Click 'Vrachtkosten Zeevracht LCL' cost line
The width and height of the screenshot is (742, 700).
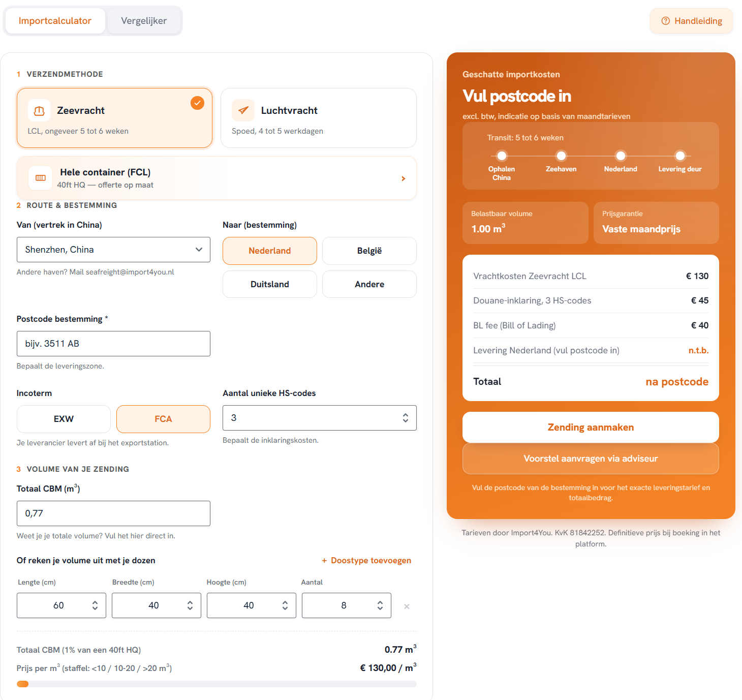click(x=591, y=276)
